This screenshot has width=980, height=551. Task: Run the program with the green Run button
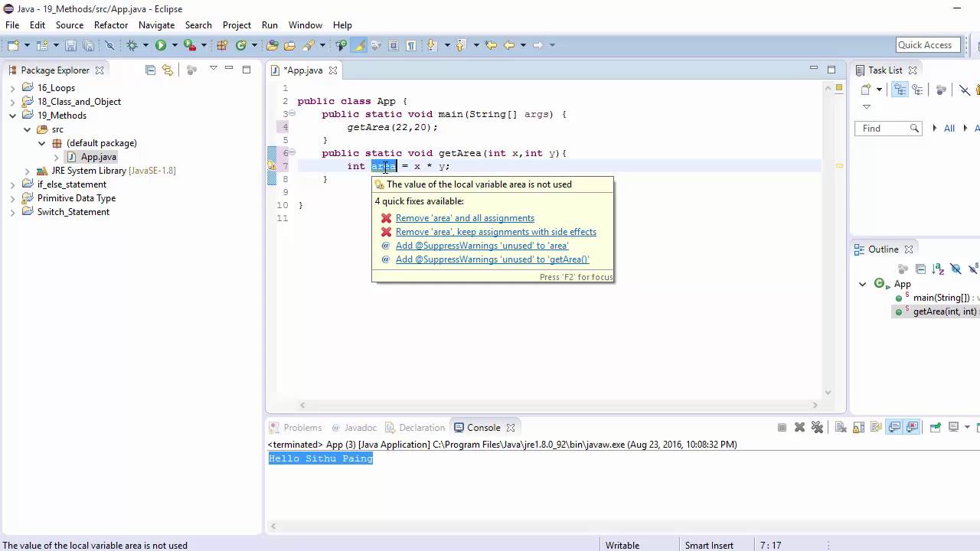[160, 45]
